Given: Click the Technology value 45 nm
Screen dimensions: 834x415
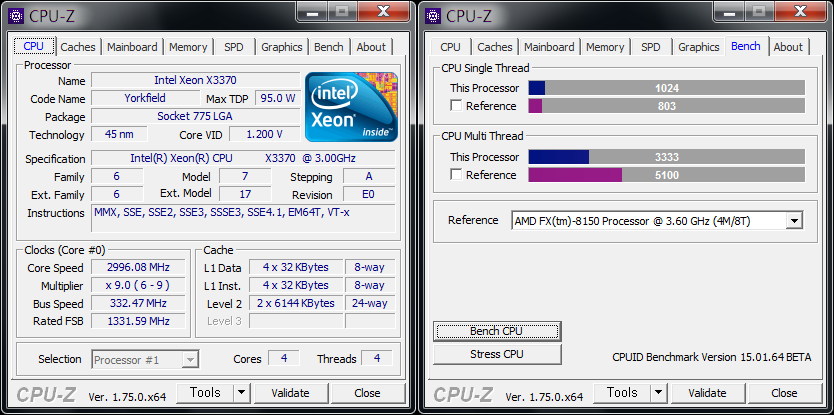Looking at the screenshot, I should coord(119,134).
